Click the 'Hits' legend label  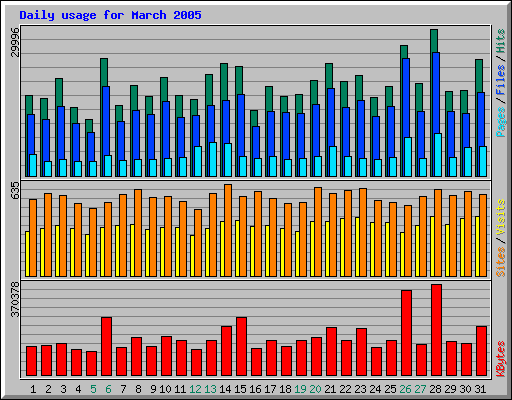coord(501,41)
